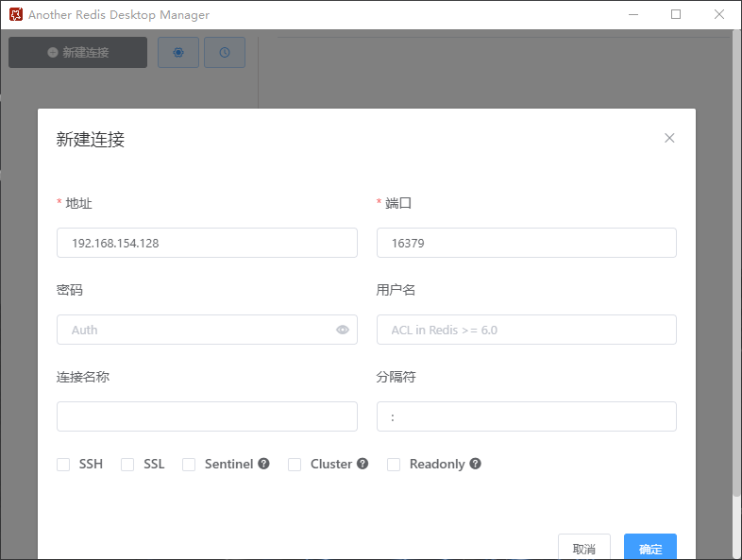The height and width of the screenshot is (560, 742).
Task: Click the settings icon button in sidebar
Action: [x=178, y=53]
